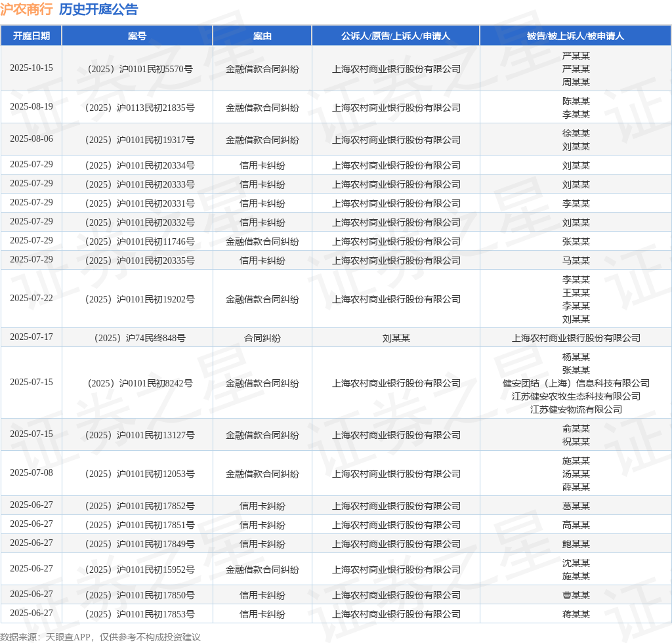Select case number (2025)沪0101民初20332号

(140, 222)
